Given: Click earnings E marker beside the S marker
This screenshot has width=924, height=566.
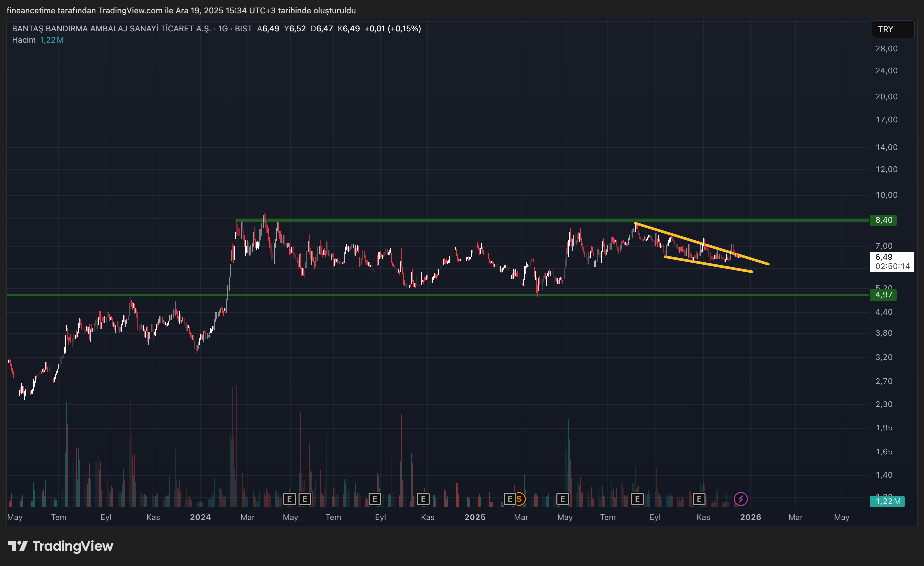Looking at the screenshot, I should [509, 499].
